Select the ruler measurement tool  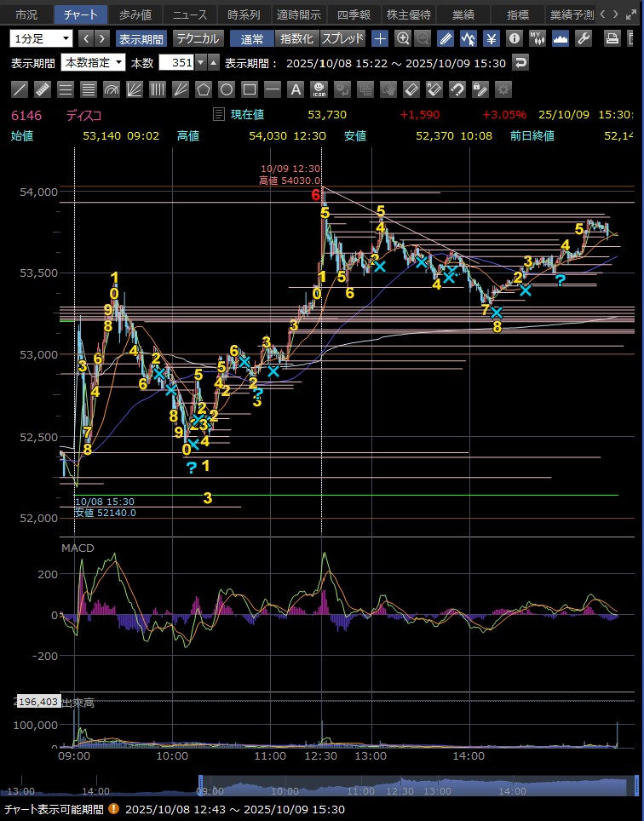coord(43,89)
